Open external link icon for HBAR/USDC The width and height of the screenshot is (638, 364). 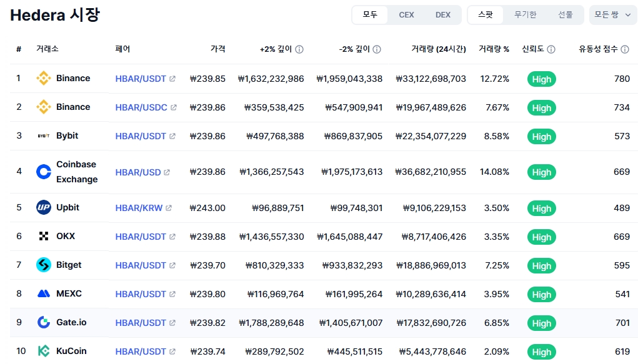174,107
